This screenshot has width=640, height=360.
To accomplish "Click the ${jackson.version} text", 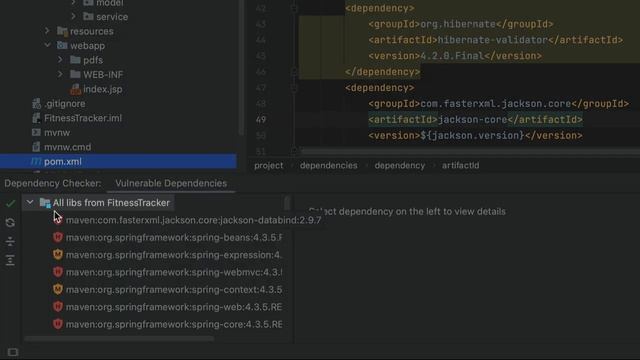I will pos(472,136).
